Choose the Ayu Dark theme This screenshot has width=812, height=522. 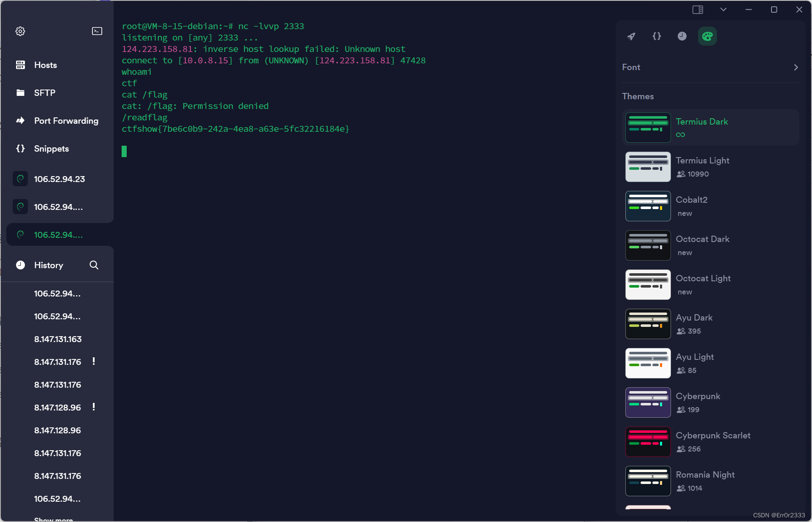coord(647,324)
